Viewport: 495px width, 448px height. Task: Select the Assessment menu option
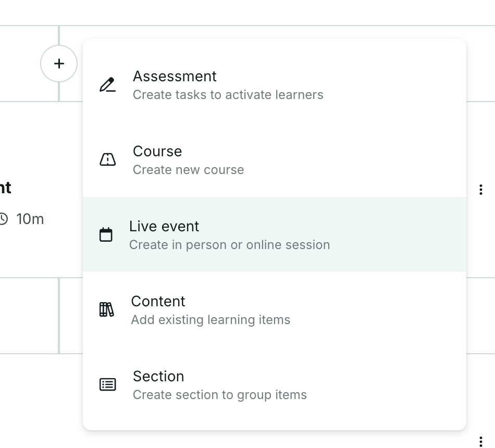coord(175,76)
